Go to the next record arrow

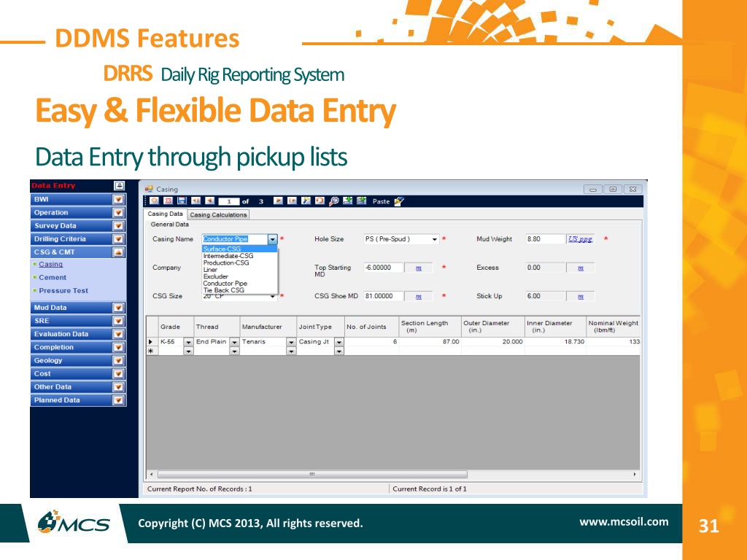coord(278,201)
